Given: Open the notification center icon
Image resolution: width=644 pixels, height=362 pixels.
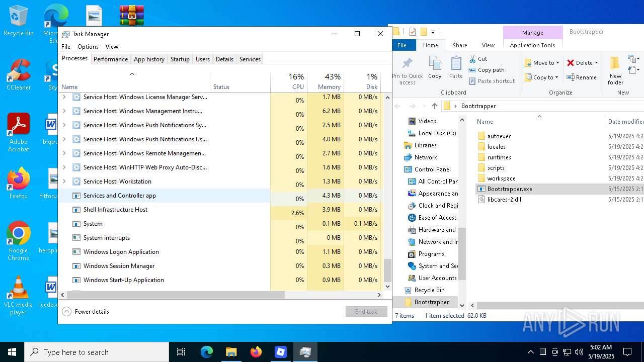Looking at the screenshot, I should [627, 352].
